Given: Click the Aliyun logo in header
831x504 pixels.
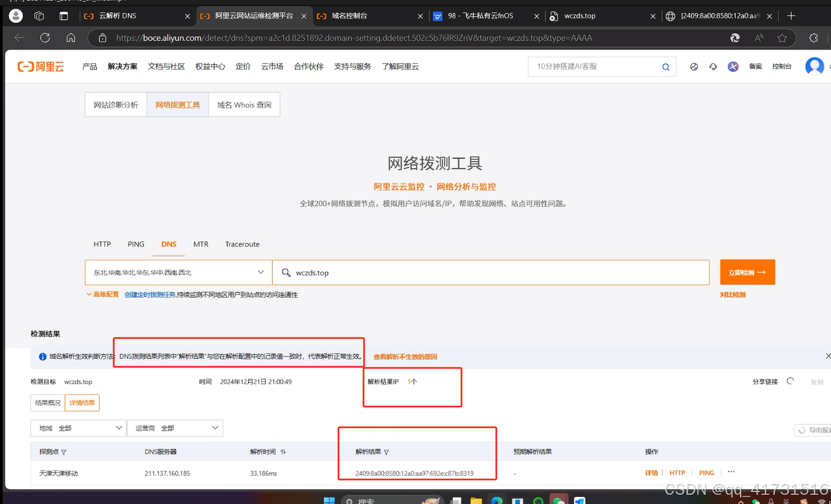Looking at the screenshot, I should tap(41, 66).
